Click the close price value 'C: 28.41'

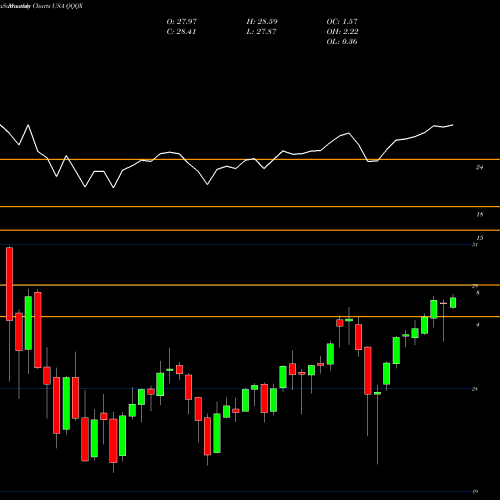181,32
